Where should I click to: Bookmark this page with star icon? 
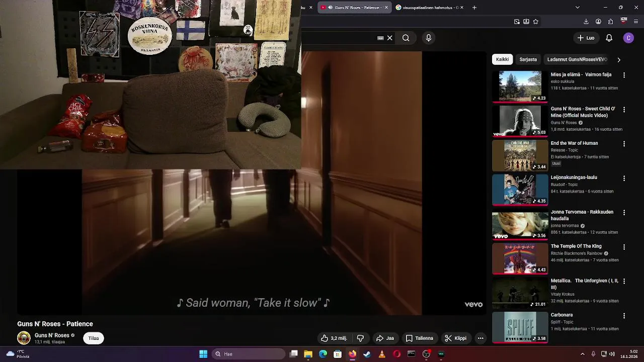tap(535, 22)
